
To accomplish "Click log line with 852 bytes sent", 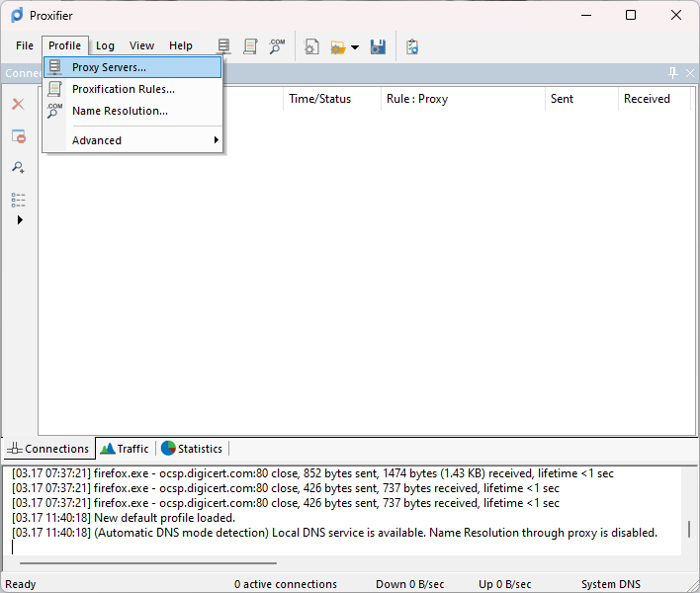I will point(312,473).
